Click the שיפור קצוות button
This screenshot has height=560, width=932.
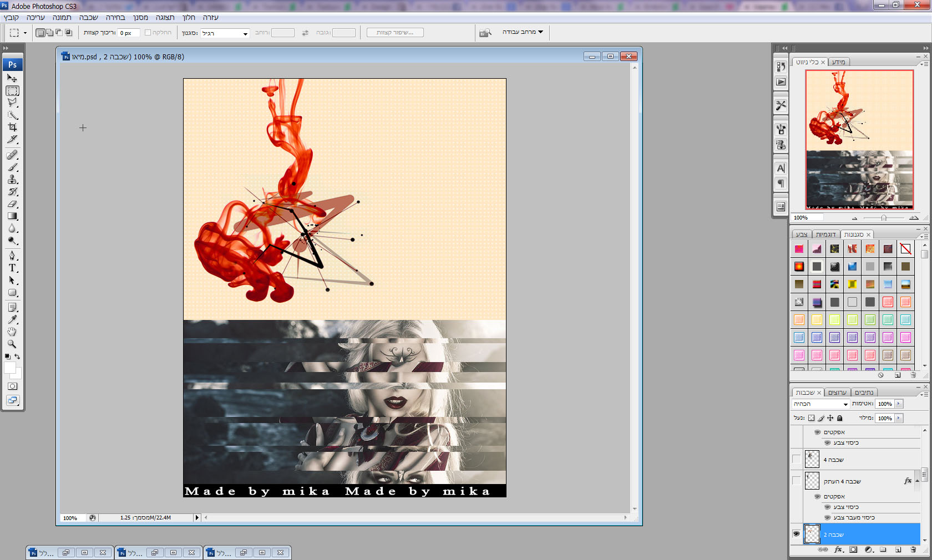point(395,33)
